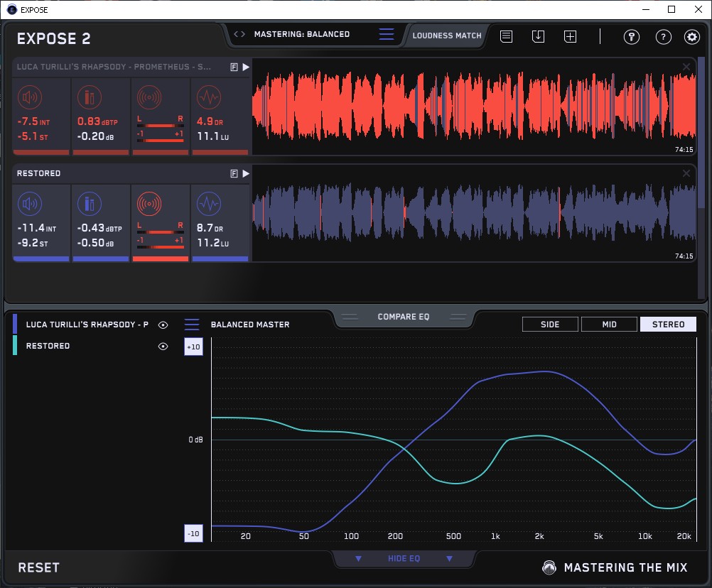Play the Luca Turilli's Rhapsody track
The image size is (712, 588).
click(246, 67)
